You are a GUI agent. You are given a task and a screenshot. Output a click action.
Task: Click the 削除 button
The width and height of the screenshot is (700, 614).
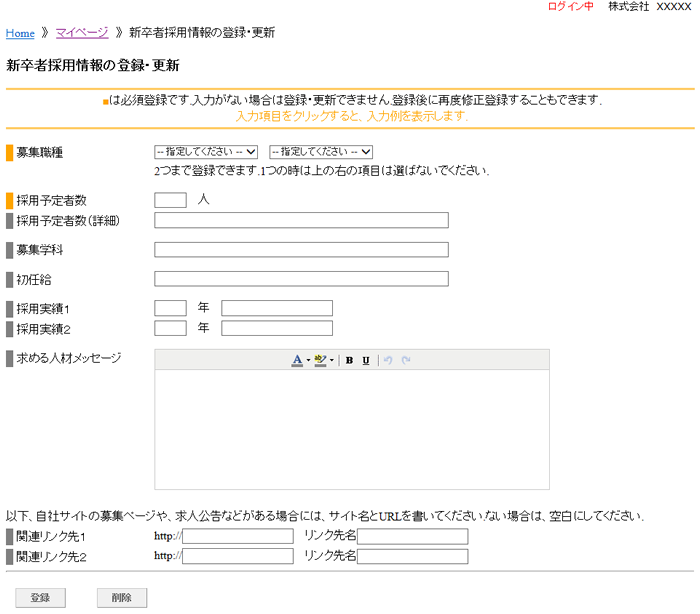tap(122, 598)
